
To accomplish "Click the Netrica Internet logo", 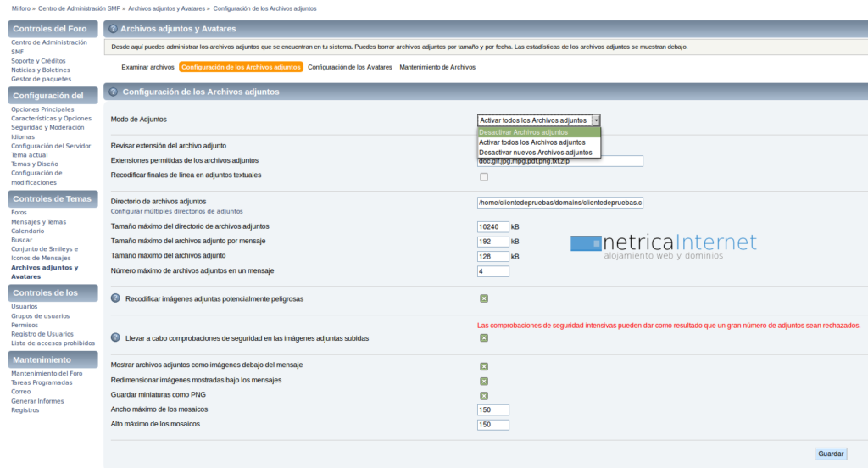I will [663, 246].
